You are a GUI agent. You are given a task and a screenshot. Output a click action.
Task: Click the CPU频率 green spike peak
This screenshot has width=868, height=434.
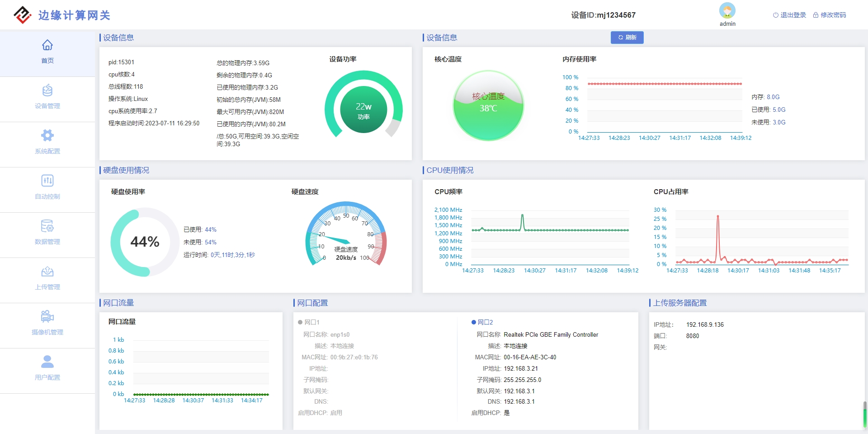click(x=522, y=215)
